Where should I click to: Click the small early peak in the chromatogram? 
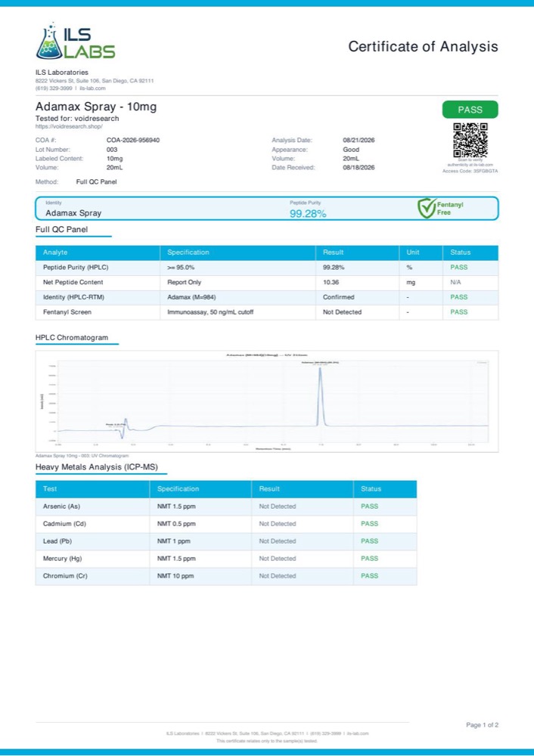[126, 423]
